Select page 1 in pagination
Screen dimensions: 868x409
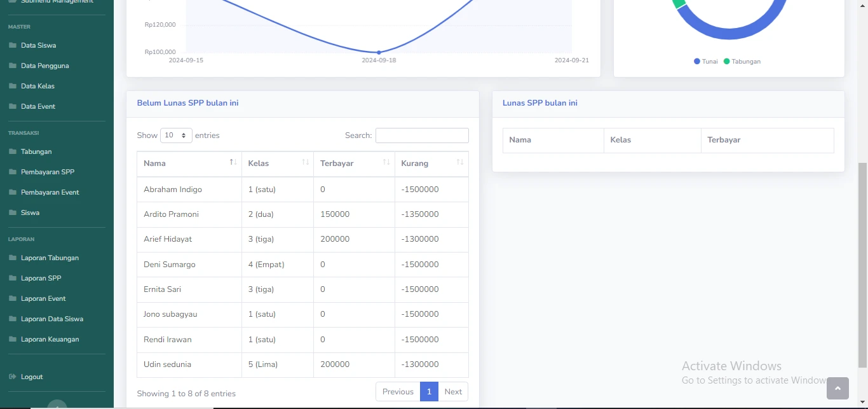pyautogui.click(x=429, y=392)
